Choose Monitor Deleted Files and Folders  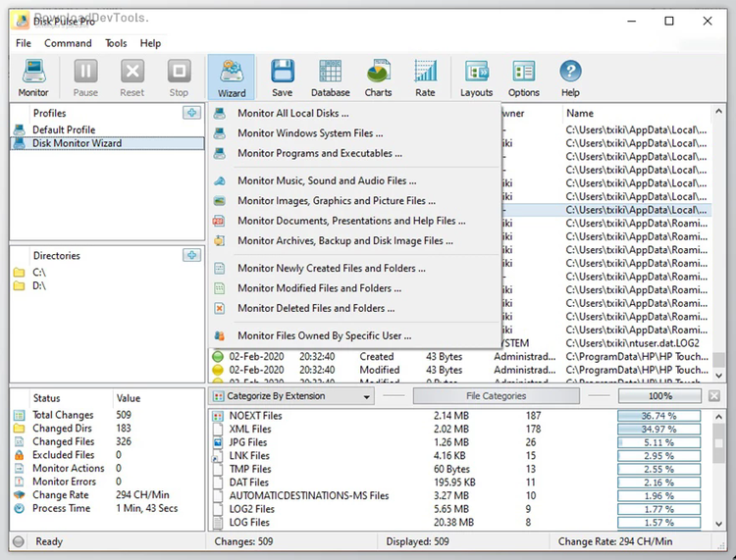click(354, 308)
